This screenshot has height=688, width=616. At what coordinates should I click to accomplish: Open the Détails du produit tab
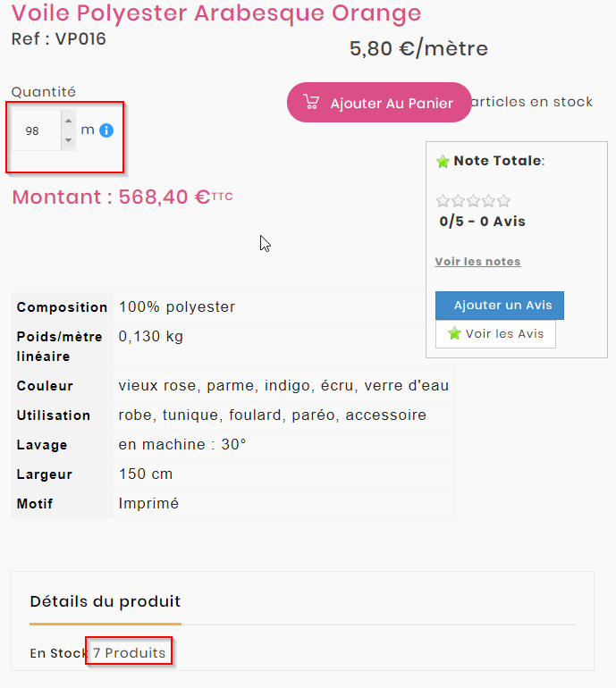pos(105,601)
